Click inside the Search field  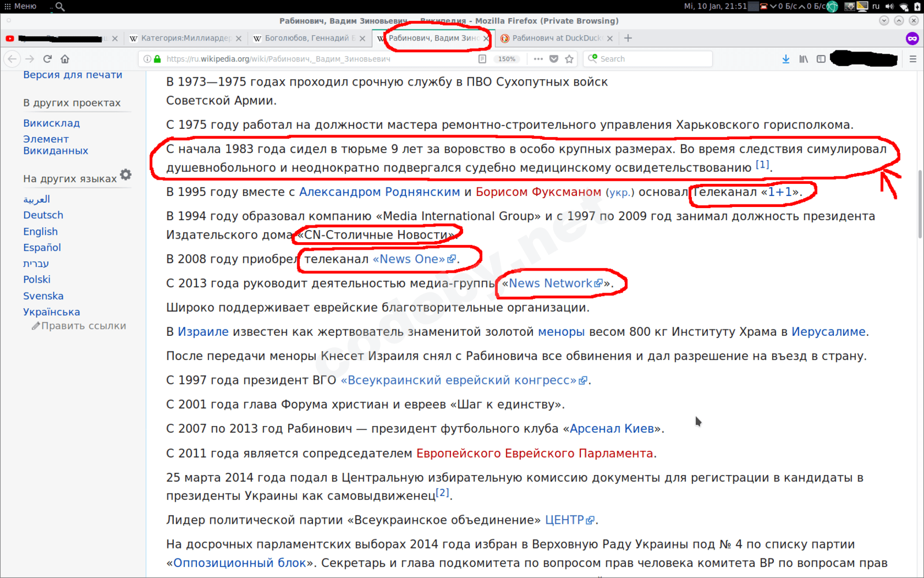point(647,58)
